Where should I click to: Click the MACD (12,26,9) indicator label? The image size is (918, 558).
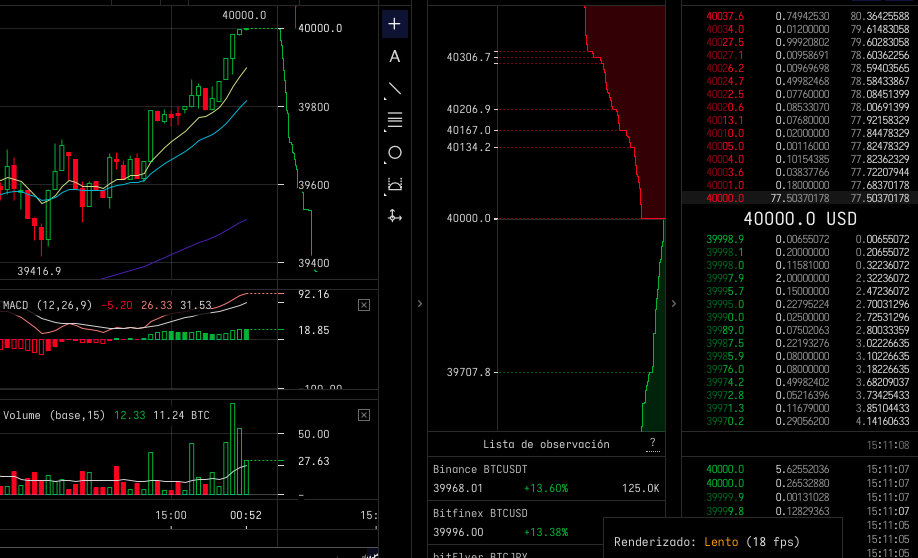pos(47,305)
